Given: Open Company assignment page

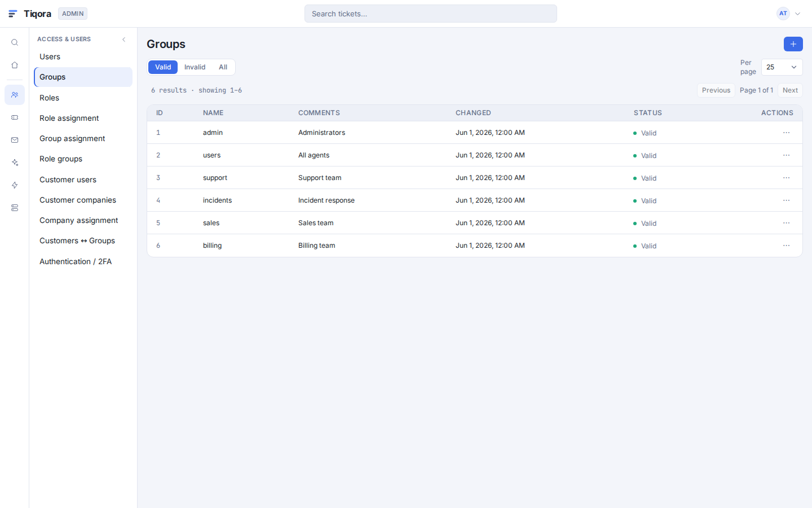Looking at the screenshot, I should click(x=83, y=220).
